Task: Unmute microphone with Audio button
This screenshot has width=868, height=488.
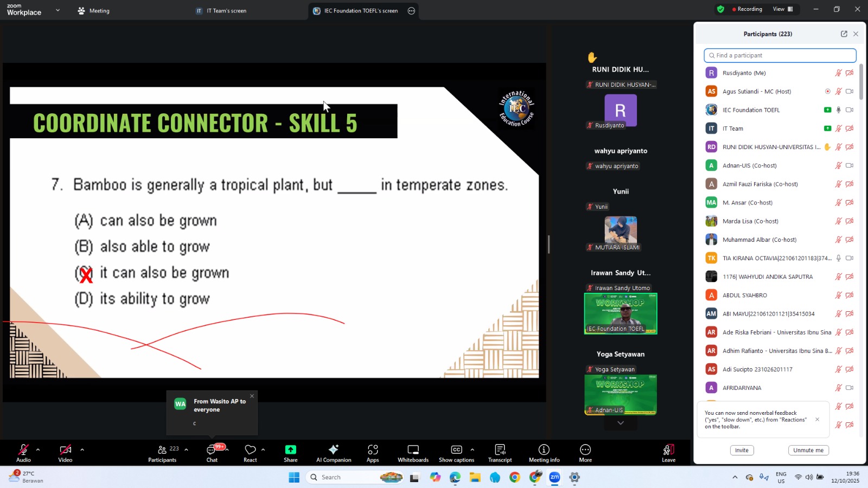Action: point(23,453)
